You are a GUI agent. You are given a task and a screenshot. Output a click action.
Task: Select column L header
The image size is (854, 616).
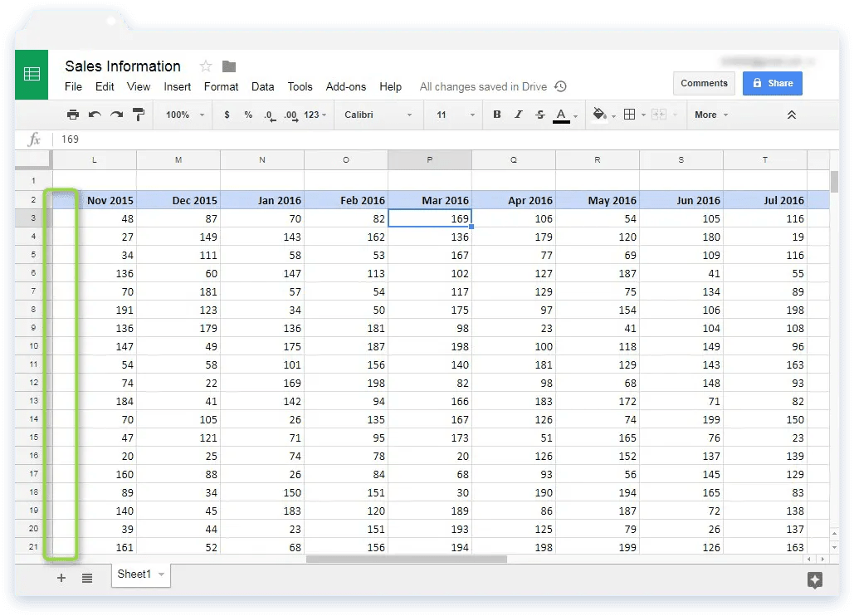(95, 160)
